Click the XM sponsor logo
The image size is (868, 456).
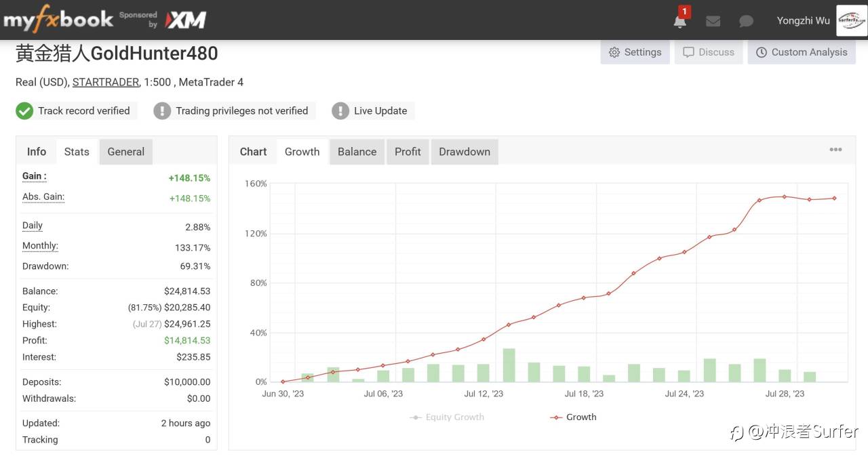click(186, 20)
